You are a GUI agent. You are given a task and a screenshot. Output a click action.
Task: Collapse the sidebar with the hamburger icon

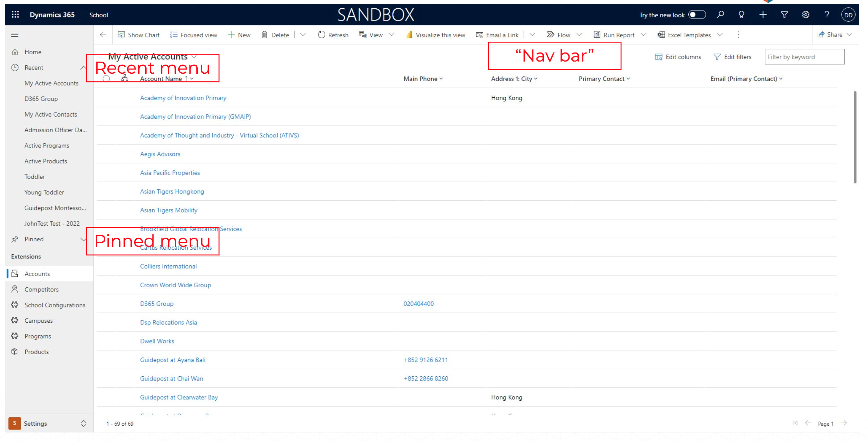pos(15,35)
